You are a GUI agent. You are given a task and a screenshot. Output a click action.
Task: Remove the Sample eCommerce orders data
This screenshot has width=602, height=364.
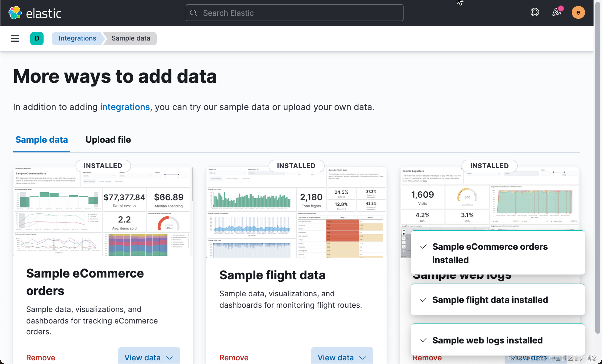tap(41, 358)
